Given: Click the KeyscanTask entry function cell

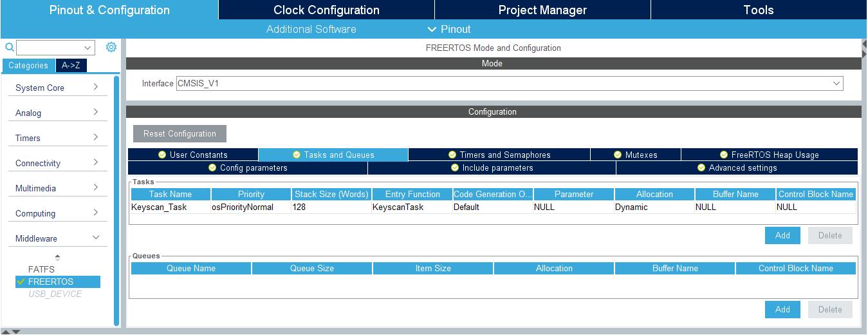Looking at the screenshot, I should (x=412, y=207).
